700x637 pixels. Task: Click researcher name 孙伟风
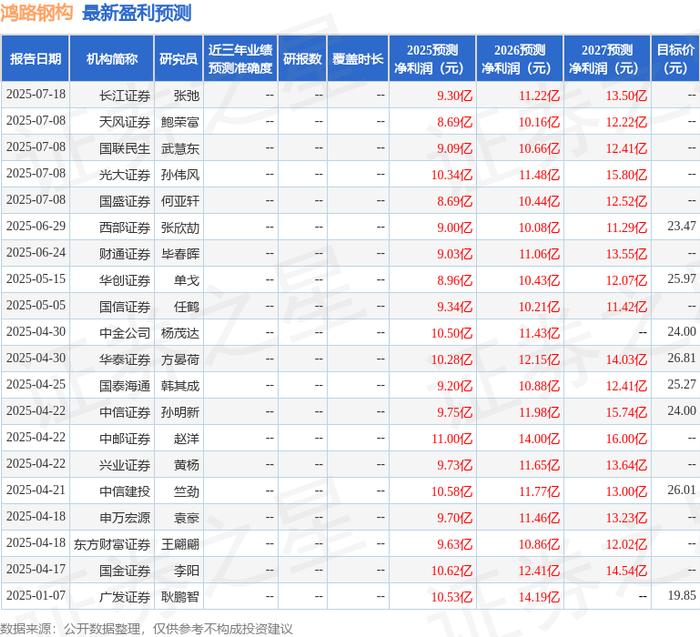(x=180, y=175)
